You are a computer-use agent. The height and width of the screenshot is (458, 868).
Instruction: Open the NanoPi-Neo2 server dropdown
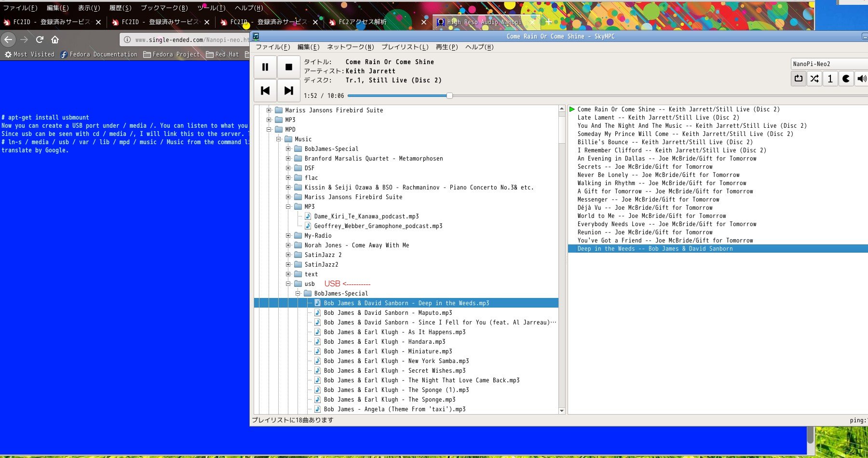(x=828, y=64)
